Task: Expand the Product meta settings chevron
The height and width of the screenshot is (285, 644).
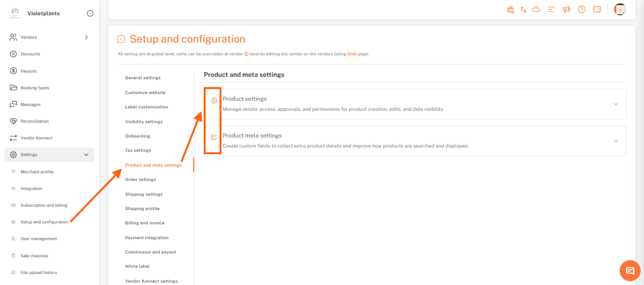Action: pos(616,141)
